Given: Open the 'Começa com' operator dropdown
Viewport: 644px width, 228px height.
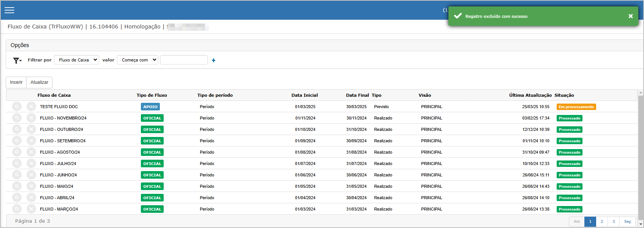Looking at the screenshot, I should coord(137,60).
